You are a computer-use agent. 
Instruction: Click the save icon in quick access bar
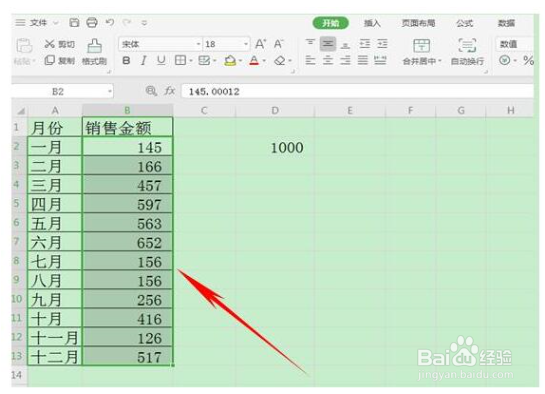(x=74, y=23)
